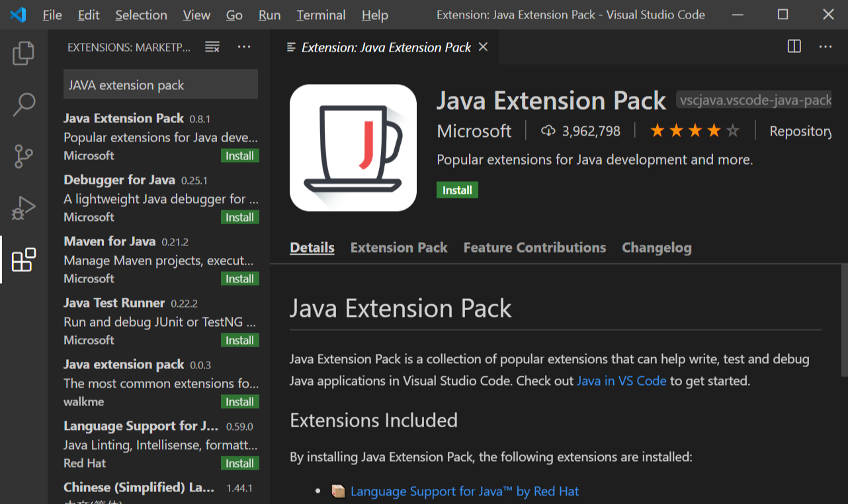Select Maven for Java list entry

tap(159, 260)
